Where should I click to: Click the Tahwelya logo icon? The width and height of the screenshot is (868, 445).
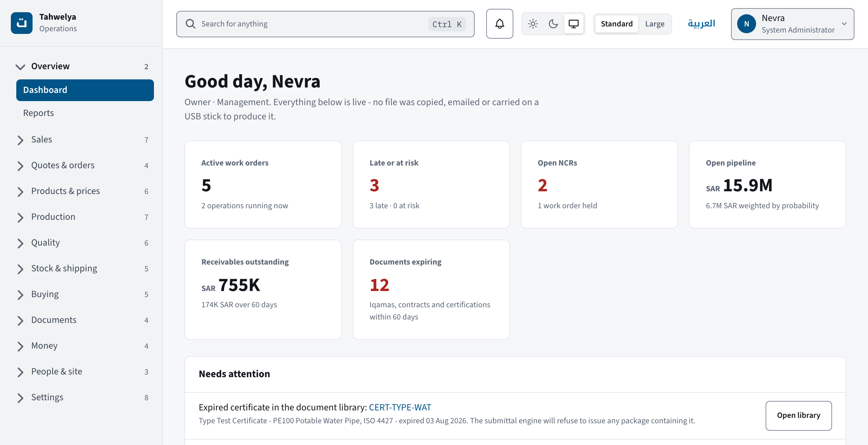click(22, 23)
